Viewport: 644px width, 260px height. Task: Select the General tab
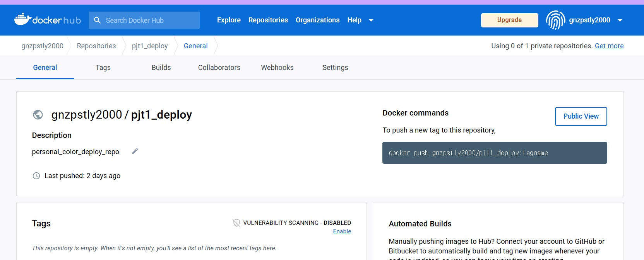(x=45, y=68)
